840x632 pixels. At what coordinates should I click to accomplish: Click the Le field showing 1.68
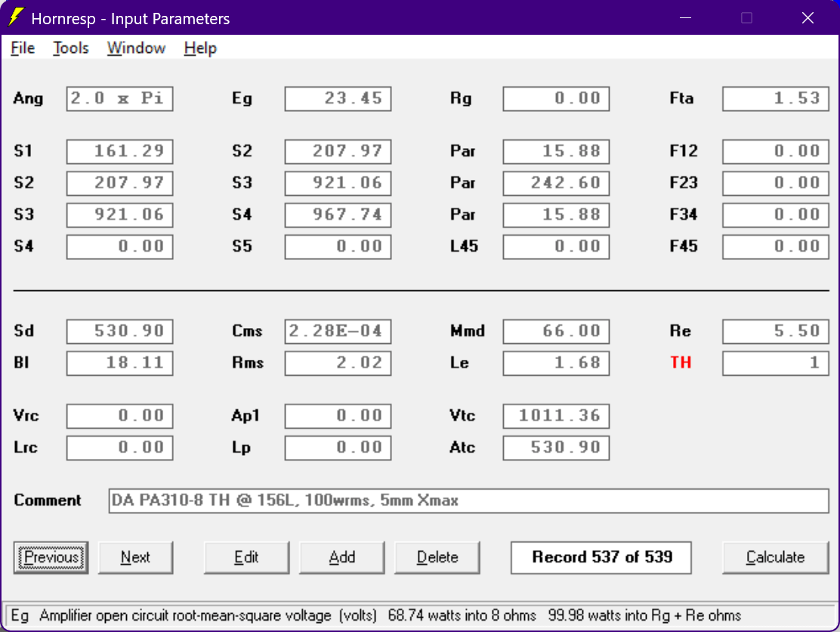point(556,363)
